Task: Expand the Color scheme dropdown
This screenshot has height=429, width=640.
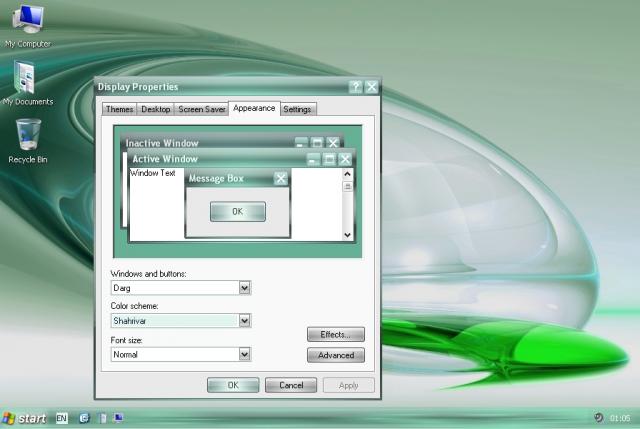Action: click(x=244, y=320)
